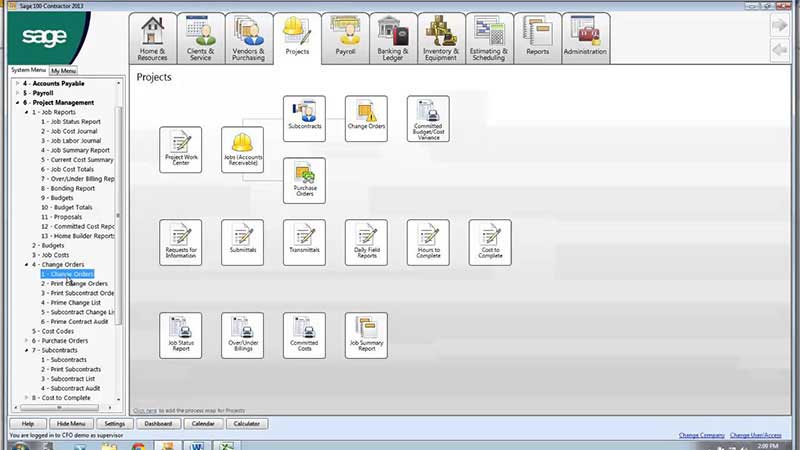Open the Daily Field Reports icon
The height and width of the screenshot is (450, 800).
(x=366, y=243)
